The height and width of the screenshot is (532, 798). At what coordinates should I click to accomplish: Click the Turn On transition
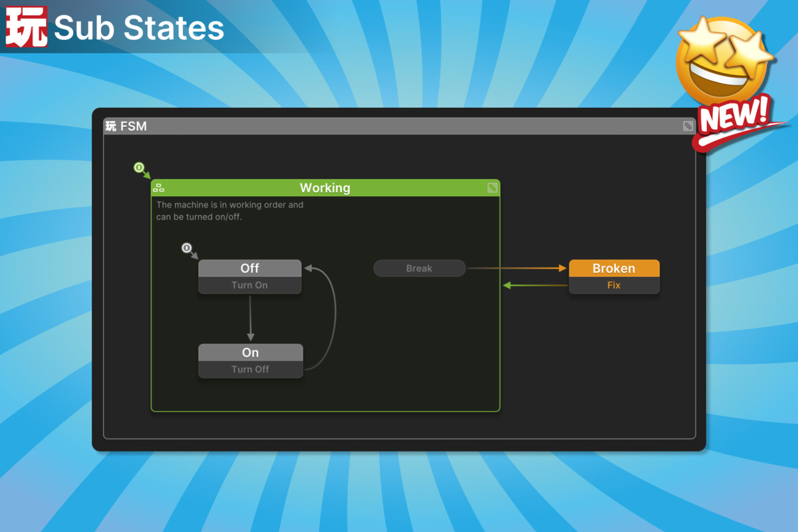250,285
